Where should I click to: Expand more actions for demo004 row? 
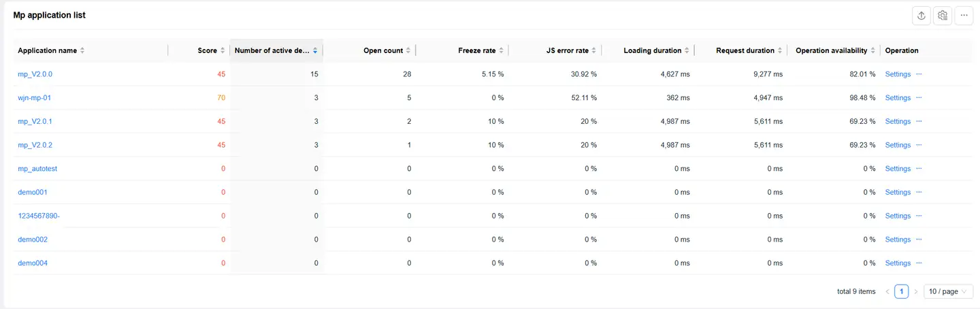[x=919, y=263]
